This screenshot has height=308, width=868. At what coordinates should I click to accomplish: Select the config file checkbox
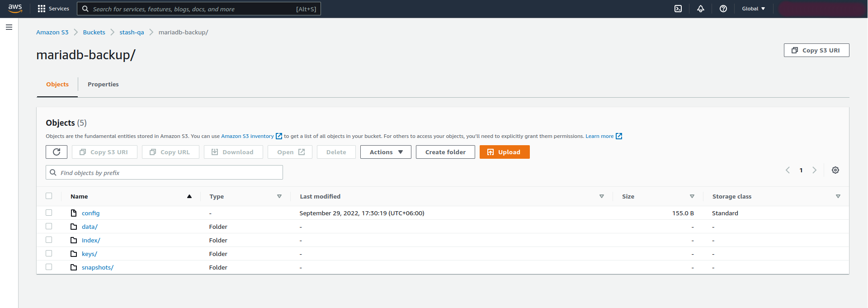point(49,213)
